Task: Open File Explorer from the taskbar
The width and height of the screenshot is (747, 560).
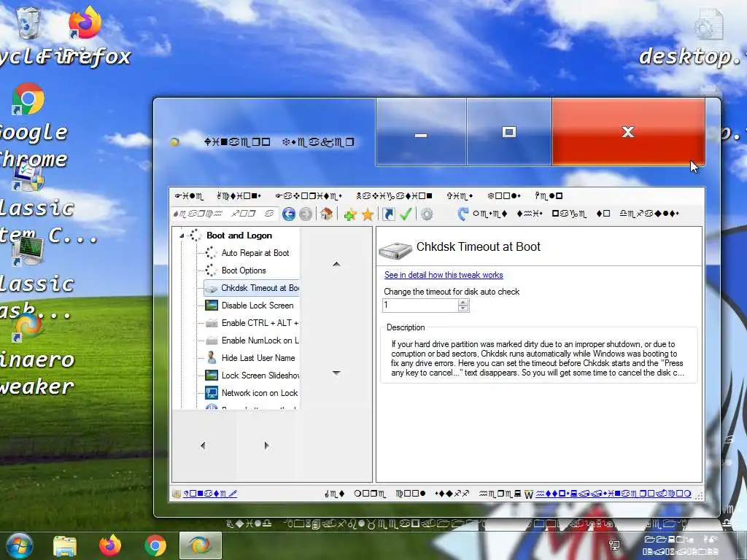Action: coord(64,545)
